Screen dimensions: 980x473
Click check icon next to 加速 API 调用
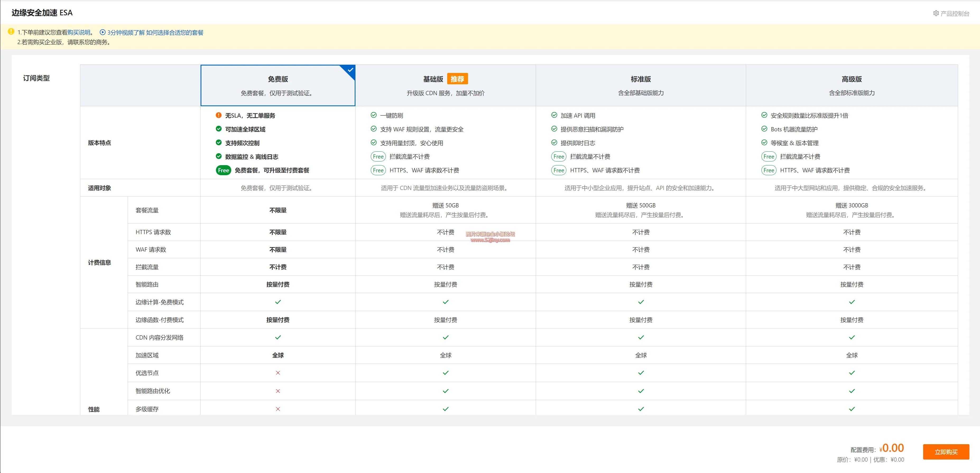554,115
